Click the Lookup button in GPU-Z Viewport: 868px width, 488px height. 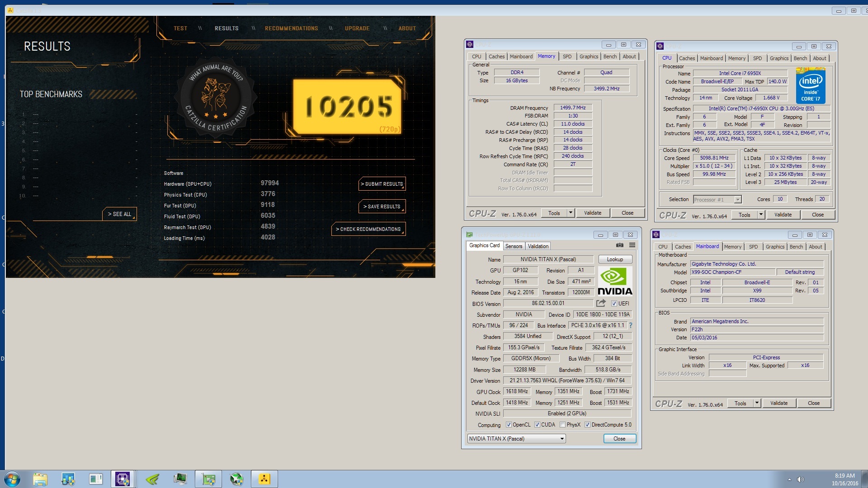615,259
